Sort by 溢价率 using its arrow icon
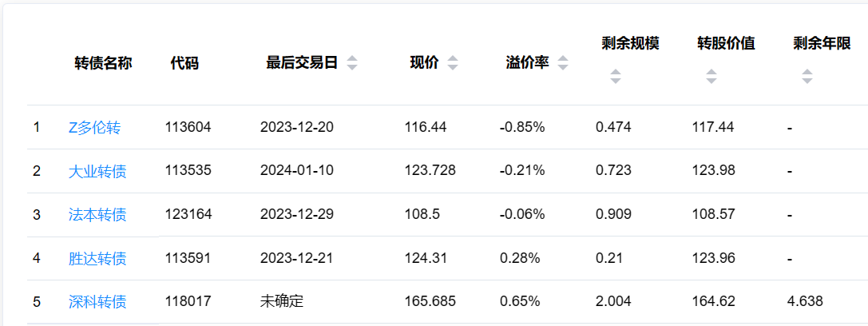Image resolution: width=868 pixels, height=326 pixels. tap(563, 63)
